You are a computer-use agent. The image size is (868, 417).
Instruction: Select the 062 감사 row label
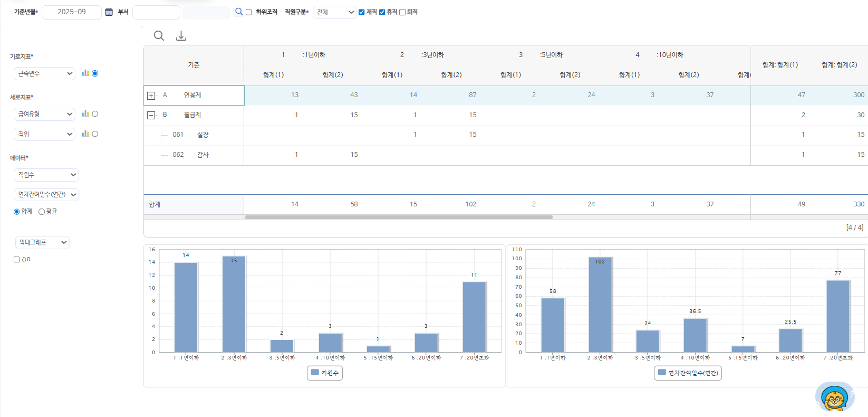click(190, 155)
